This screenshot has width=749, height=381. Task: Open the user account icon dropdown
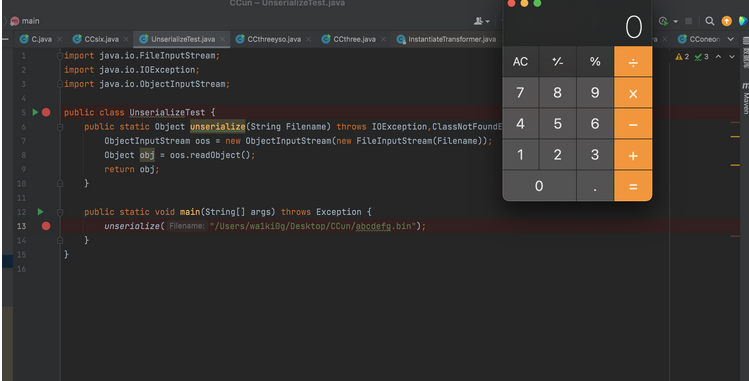click(482, 21)
